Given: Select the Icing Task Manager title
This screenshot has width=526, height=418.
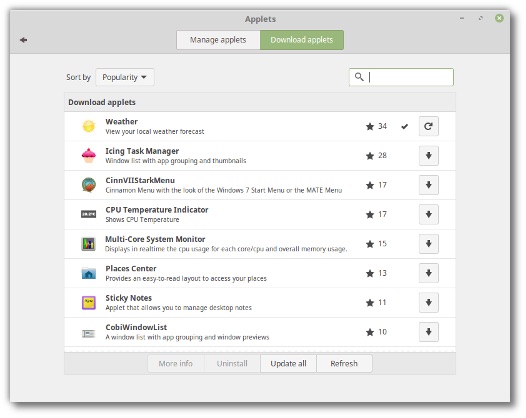Looking at the screenshot, I should [142, 151].
